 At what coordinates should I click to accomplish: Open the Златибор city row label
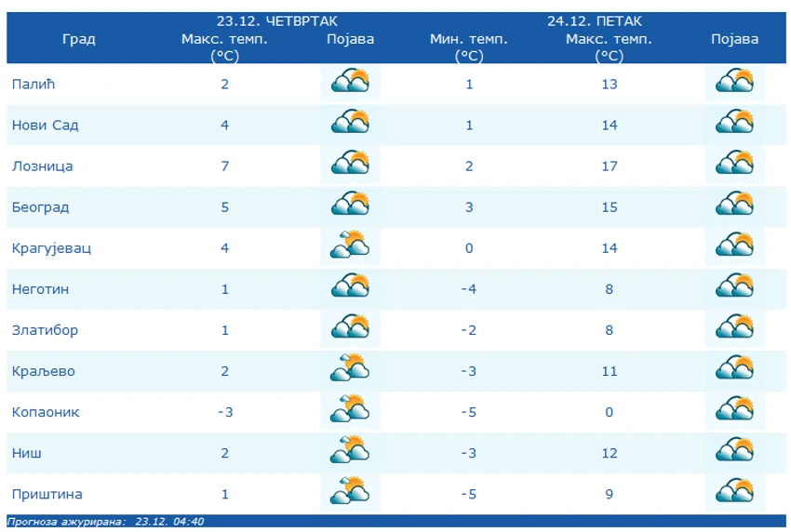[x=45, y=330]
